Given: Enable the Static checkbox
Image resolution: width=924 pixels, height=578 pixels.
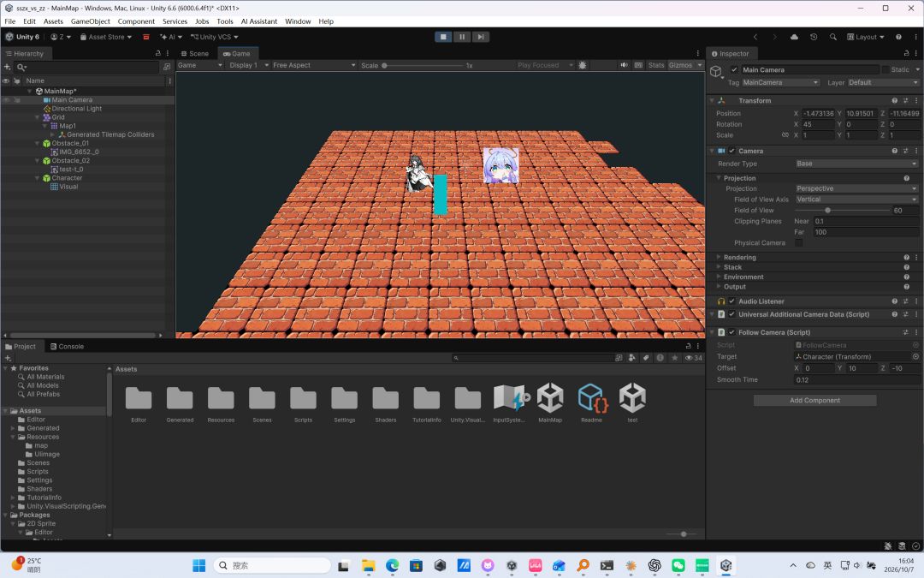Looking at the screenshot, I should point(885,69).
